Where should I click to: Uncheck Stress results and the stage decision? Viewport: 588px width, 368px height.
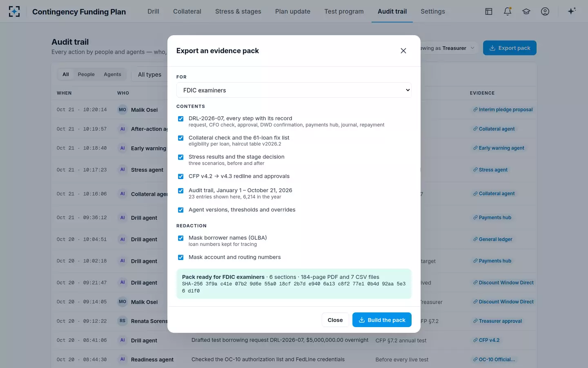coord(180,157)
